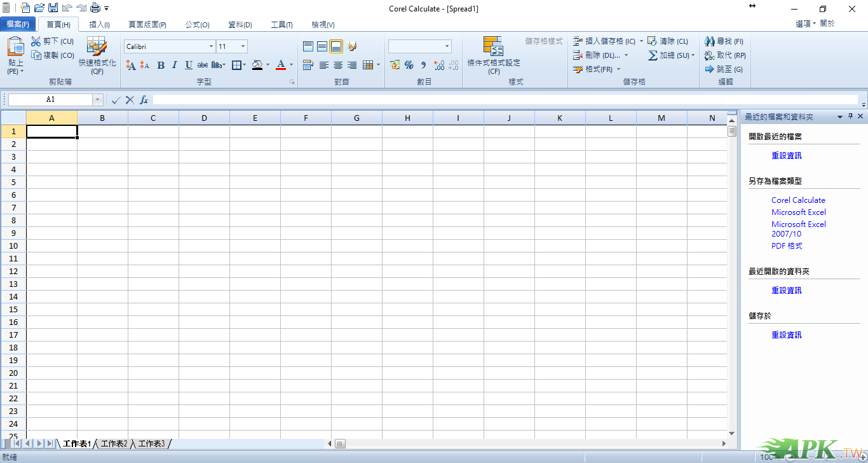Open the Name Box A1 dropdown arrow
The width and height of the screenshot is (868, 463).
click(98, 100)
